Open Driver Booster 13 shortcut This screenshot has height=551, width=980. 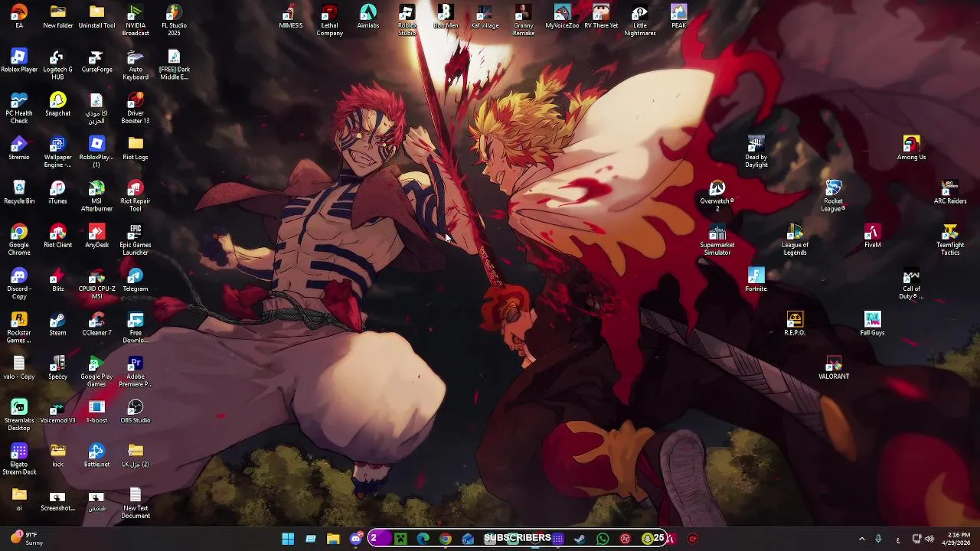pos(136,108)
